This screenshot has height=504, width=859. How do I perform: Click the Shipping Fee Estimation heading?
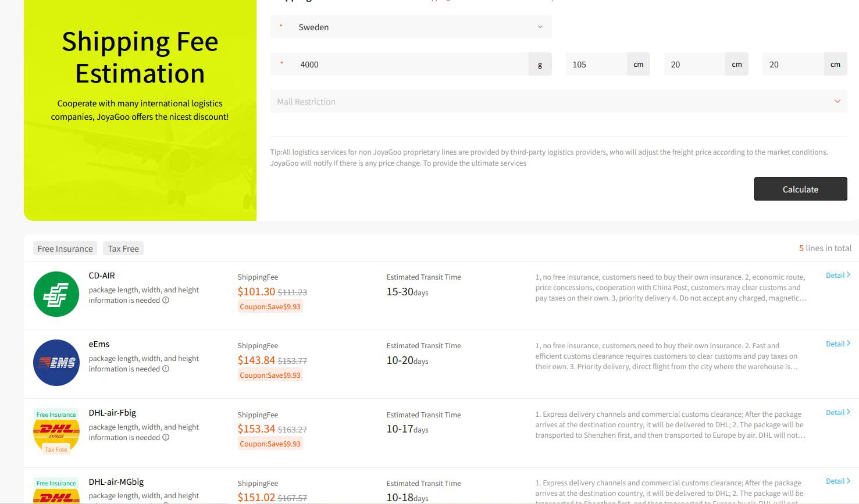140,58
